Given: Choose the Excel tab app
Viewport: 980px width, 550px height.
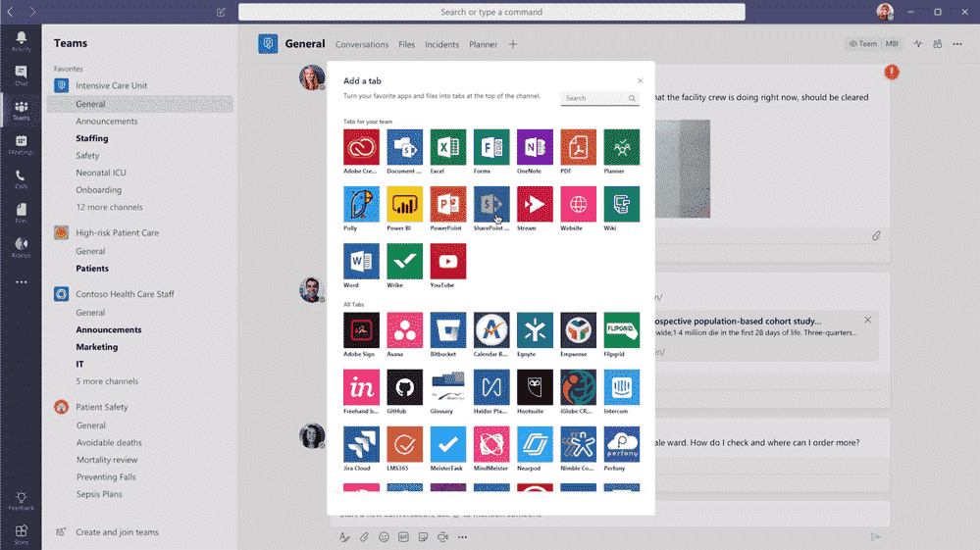Looking at the screenshot, I should pyautogui.click(x=448, y=147).
